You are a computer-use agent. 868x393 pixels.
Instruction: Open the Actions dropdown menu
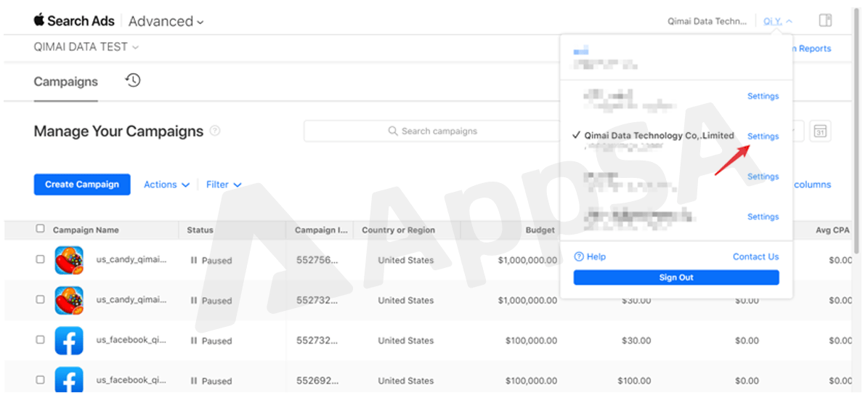coord(166,185)
